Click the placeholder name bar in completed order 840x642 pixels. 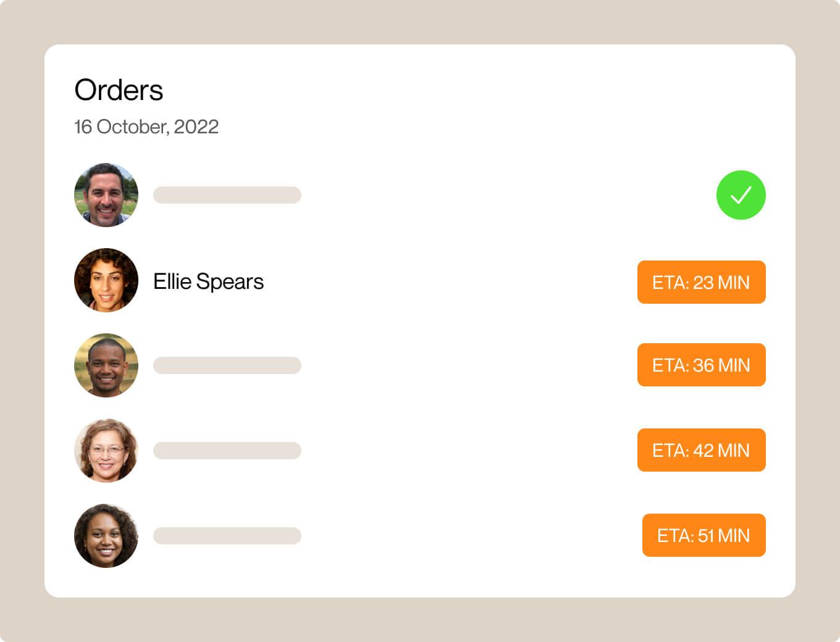(227, 195)
